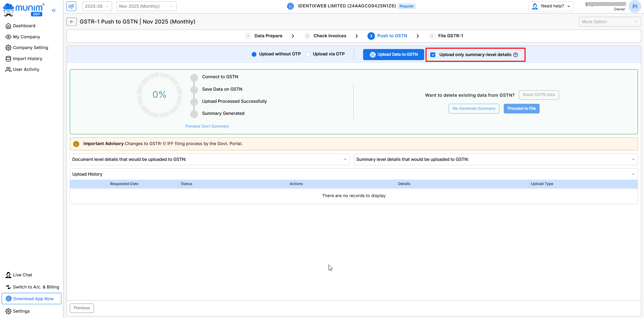Expand the More Option dropdown
This screenshot has width=644, height=318.
click(x=609, y=22)
